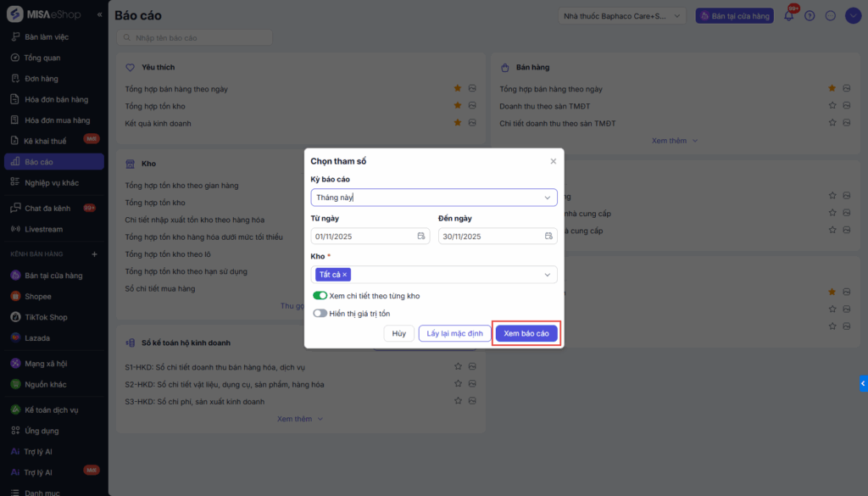Click the Xem báo cáo button
This screenshot has height=496, width=868.
526,334
